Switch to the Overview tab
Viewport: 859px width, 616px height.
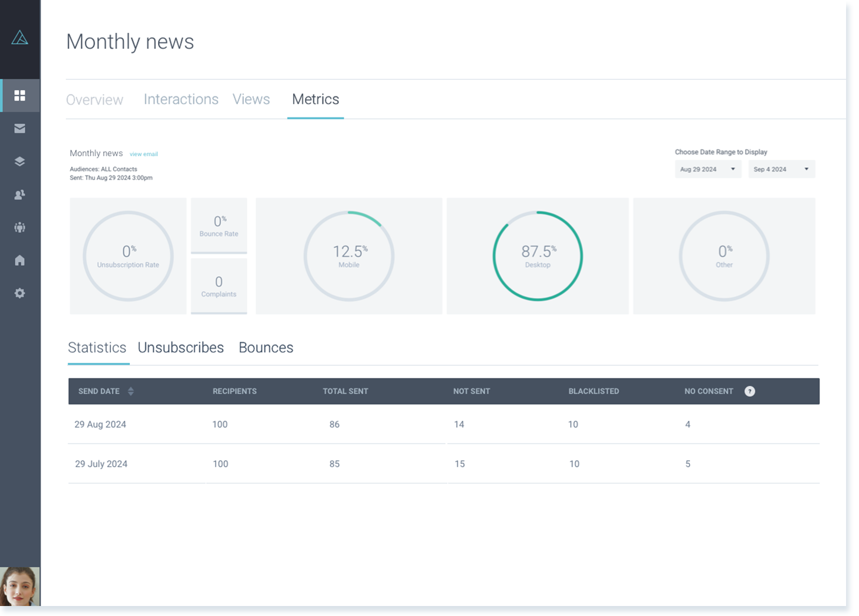pyautogui.click(x=95, y=100)
